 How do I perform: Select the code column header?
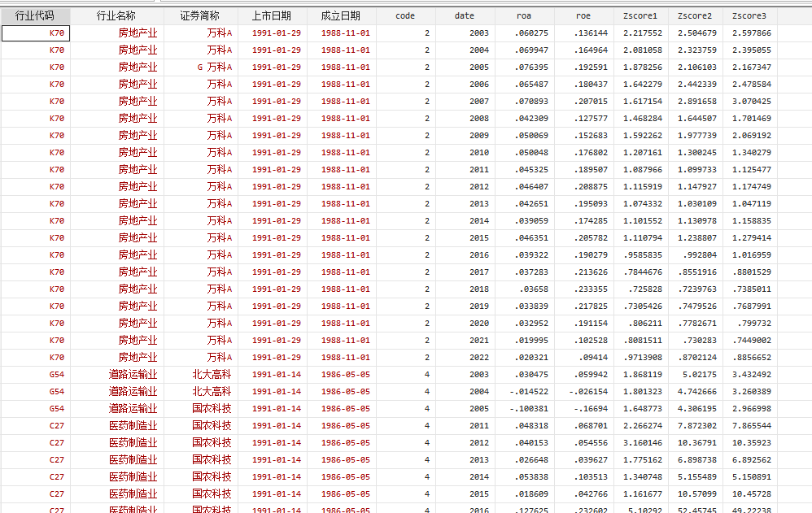(404, 15)
